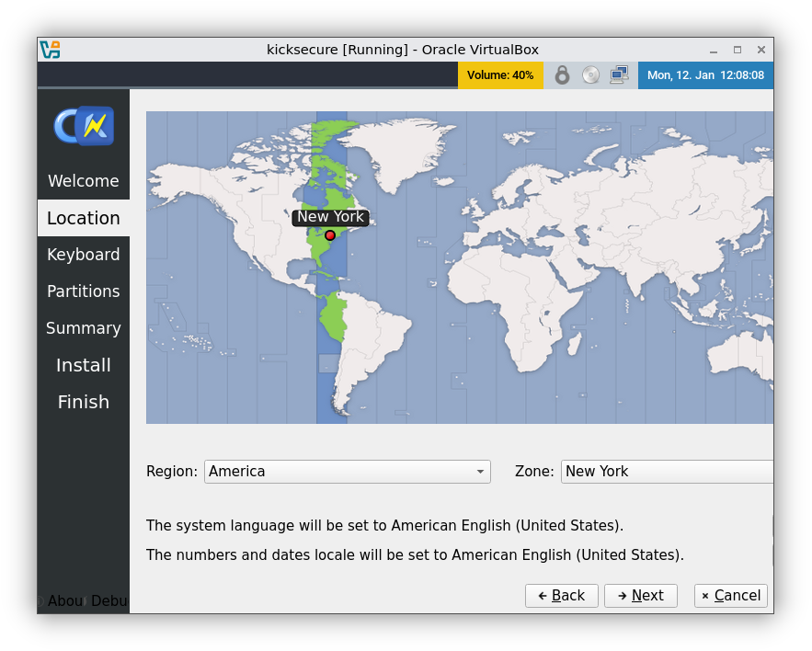The image size is (812, 651).
Task: Open the Region dropdown
Action: pyautogui.click(x=347, y=471)
